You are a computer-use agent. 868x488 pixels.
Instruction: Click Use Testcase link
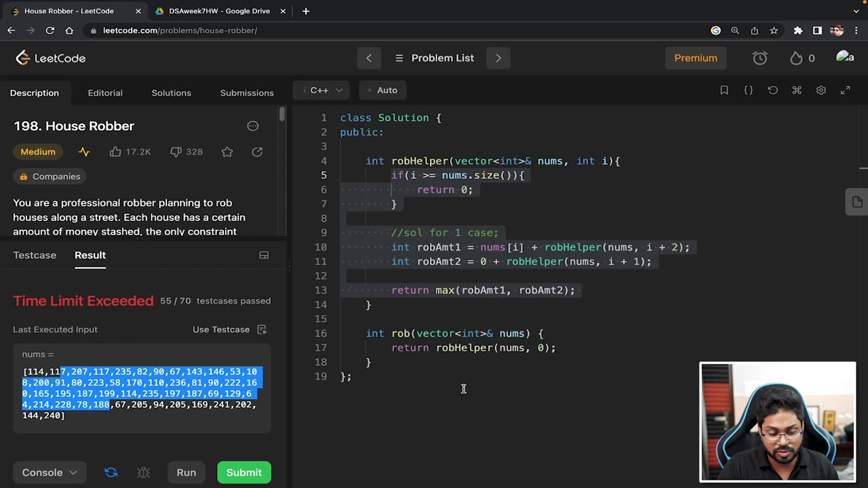[x=229, y=329]
